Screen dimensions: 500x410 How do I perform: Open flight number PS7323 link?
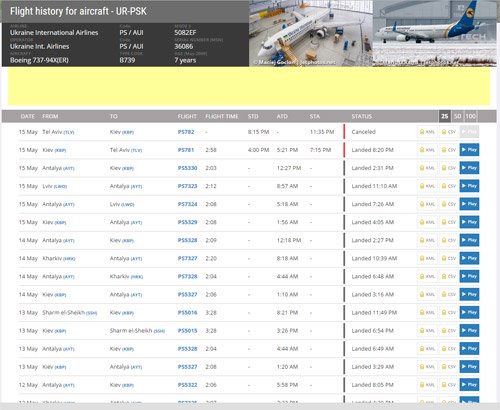(187, 186)
